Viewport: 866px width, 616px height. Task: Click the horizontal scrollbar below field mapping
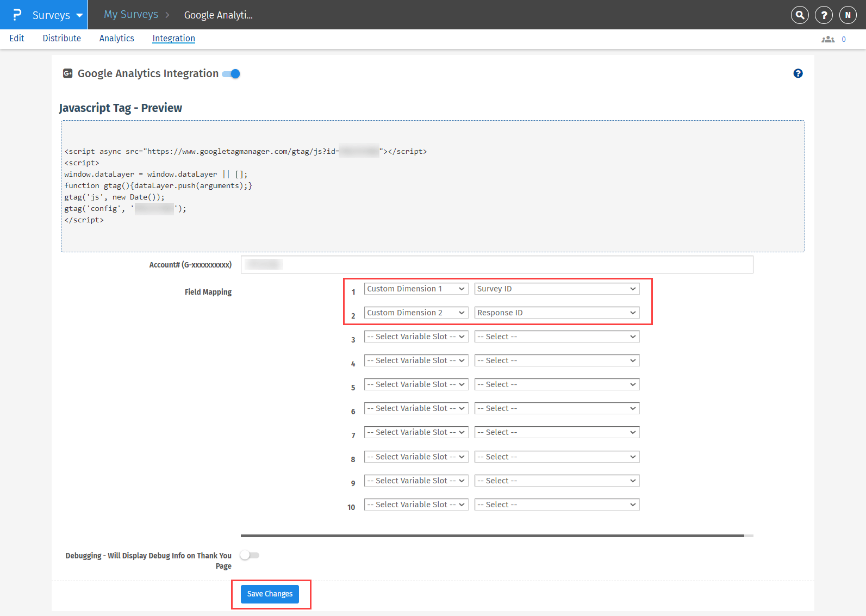pyautogui.click(x=492, y=536)
